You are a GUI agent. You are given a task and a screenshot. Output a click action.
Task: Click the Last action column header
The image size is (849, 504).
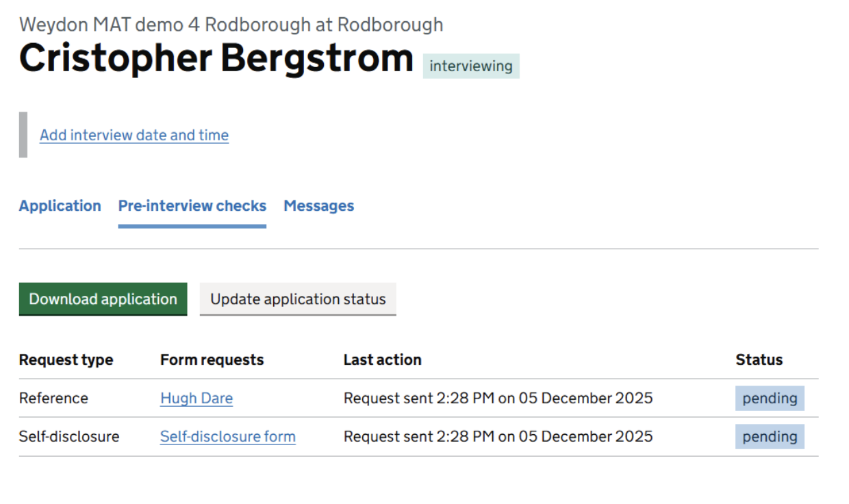point(383,360)
